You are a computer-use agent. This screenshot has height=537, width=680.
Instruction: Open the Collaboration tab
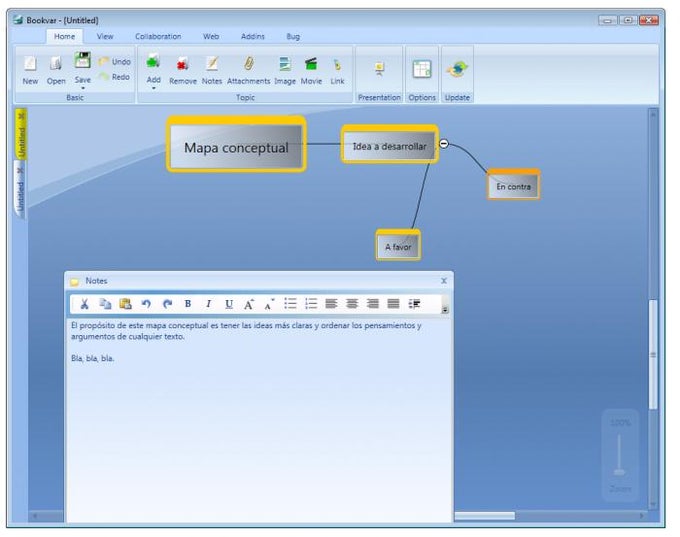click(x=158, y=36)
